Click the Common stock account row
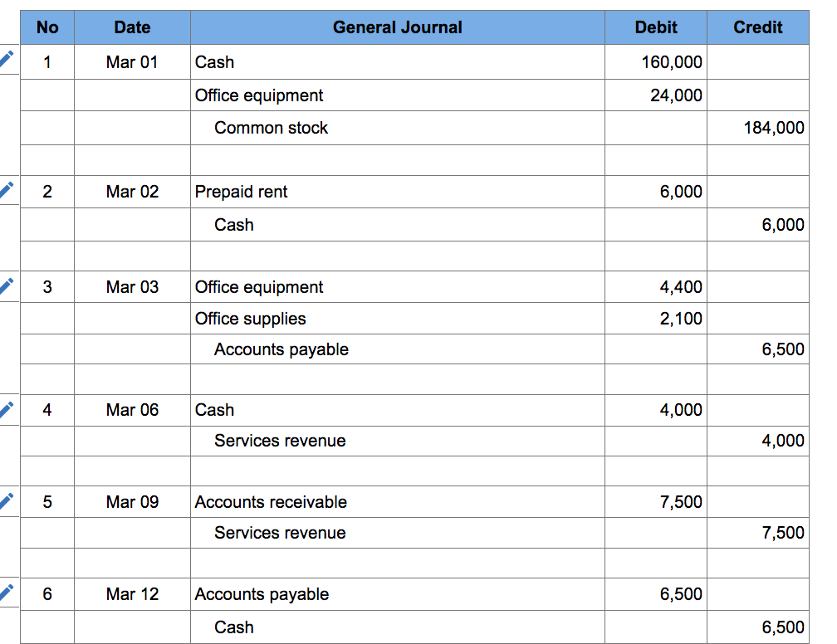This screenshot has height=644, width=837. (398, 128)
